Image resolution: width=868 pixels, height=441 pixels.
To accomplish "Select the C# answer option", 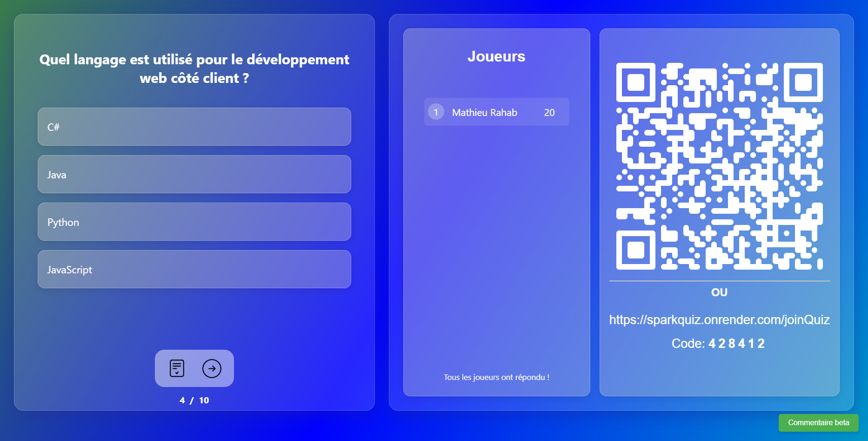I will tap(194, 127).
